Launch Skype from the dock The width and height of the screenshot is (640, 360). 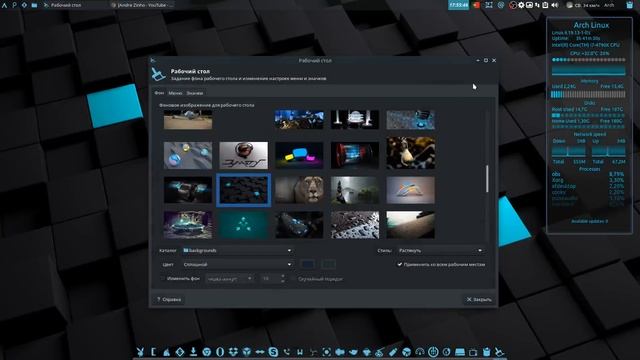pos(273,352)
